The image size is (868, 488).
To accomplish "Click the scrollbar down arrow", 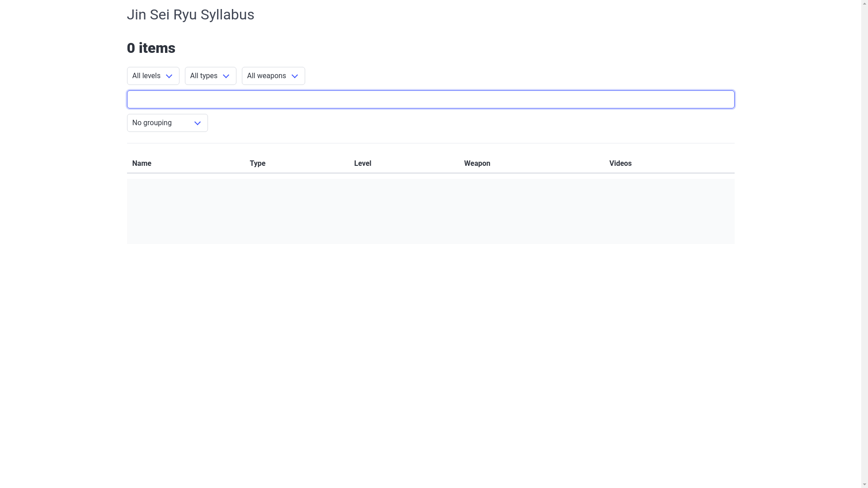I will (864, 484).
